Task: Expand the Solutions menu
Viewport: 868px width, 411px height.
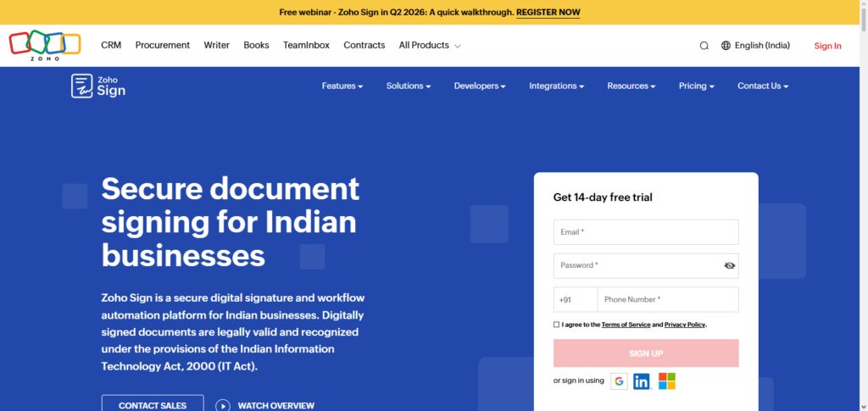Action: click(409, 86)
